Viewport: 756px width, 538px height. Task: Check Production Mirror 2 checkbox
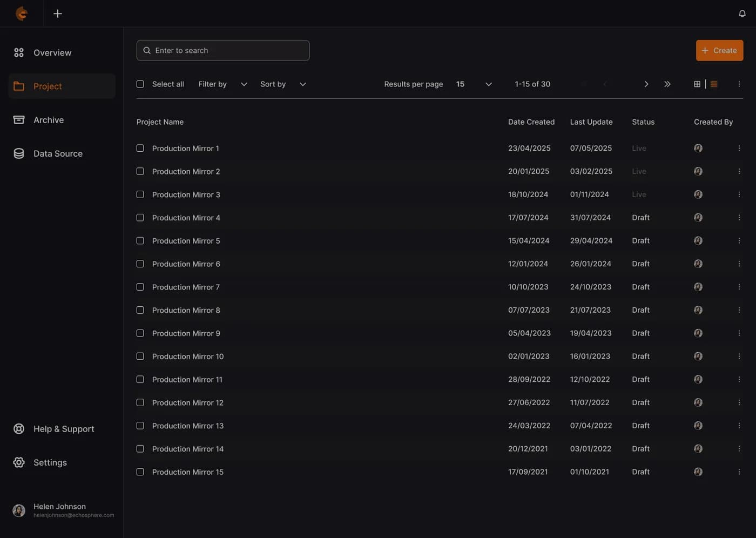tap(140, 171)
